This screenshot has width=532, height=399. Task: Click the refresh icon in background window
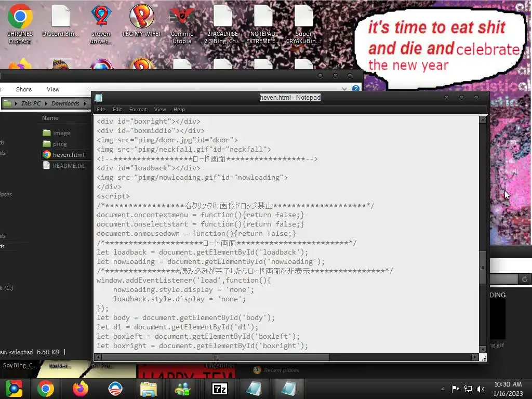coord(525,279)
